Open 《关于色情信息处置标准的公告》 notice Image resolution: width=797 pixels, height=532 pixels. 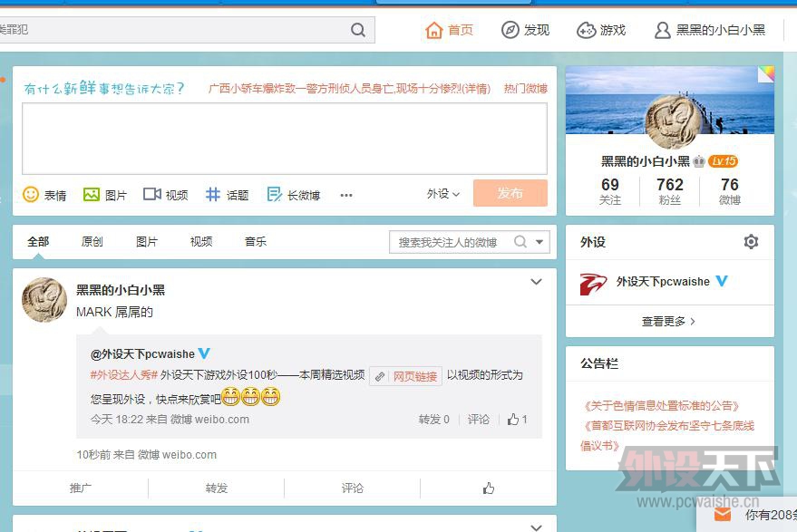[662, 405]
